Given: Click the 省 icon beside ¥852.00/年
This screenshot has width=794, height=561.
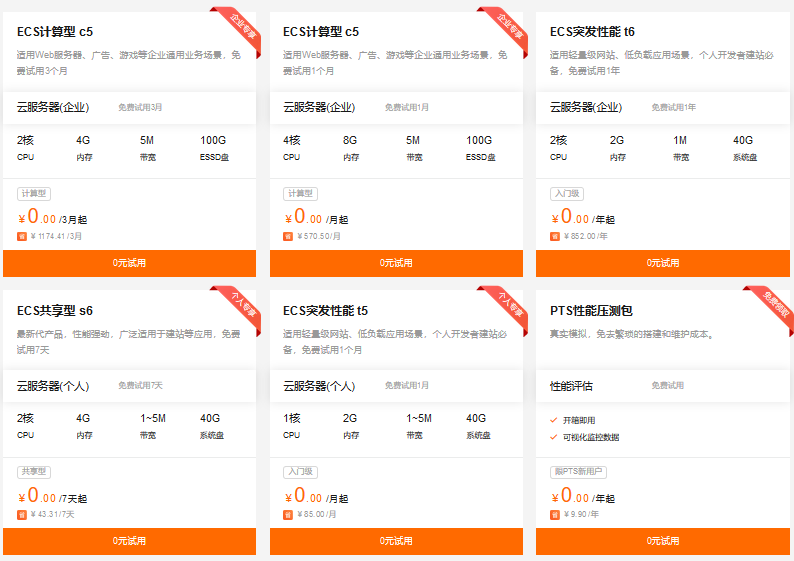Looking at the screenshot, I should click(555, 236).
